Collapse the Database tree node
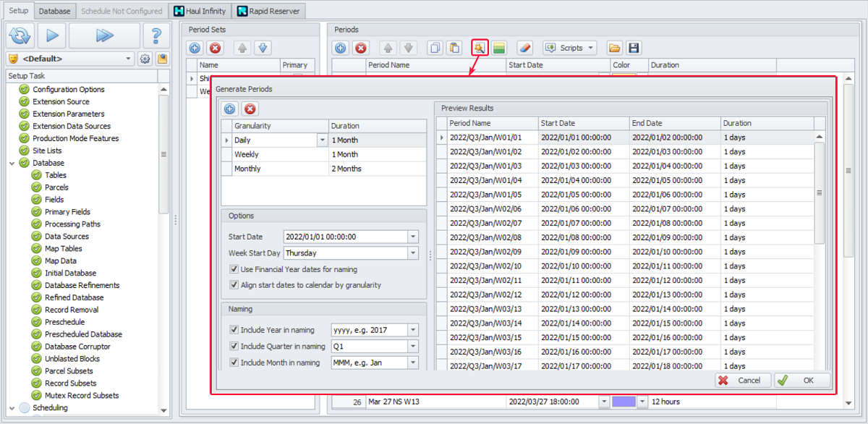Screen dimensions: 868x424 (12, 163)
